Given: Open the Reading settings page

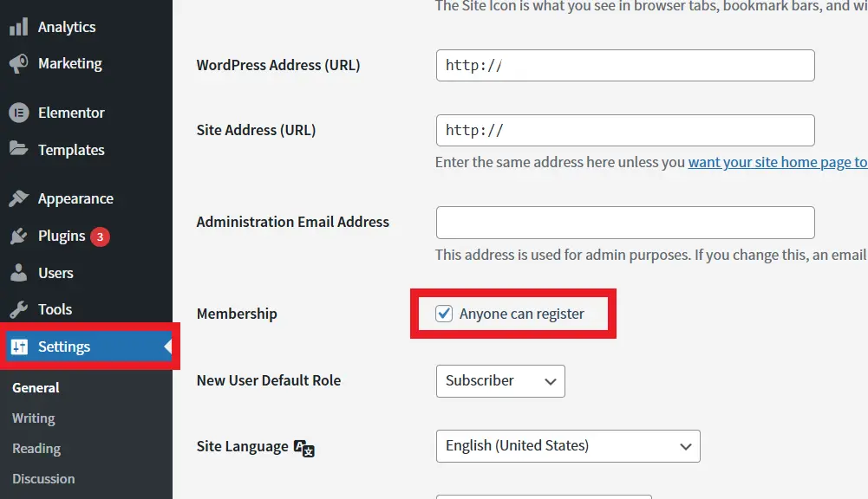Looking at the screenshot, I should [x=36, y=448].
